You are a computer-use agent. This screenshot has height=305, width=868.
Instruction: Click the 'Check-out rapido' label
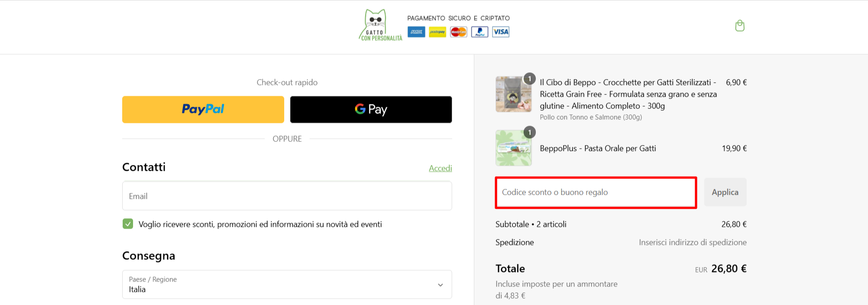pos(287,82)
